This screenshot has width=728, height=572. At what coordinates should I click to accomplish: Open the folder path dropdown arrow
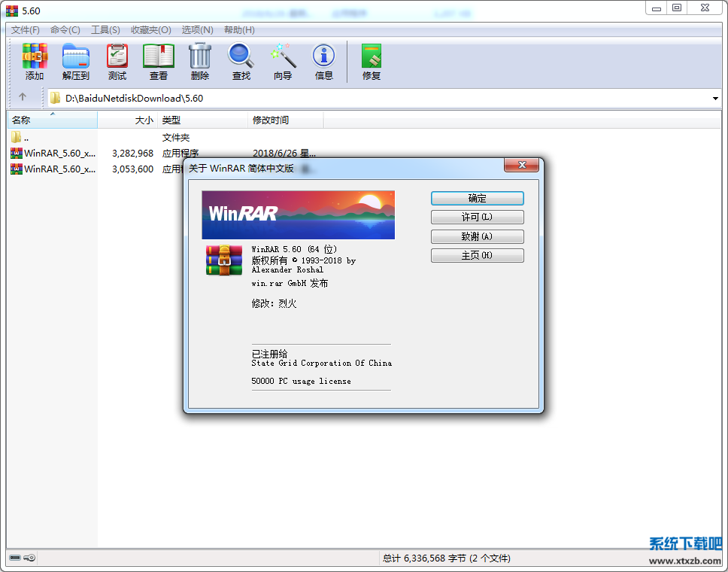coord(715,98)
